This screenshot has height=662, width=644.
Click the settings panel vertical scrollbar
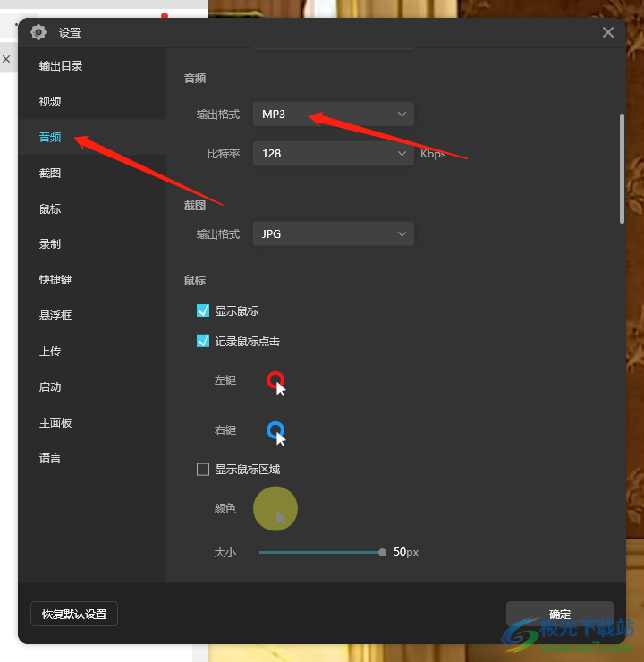622,168
